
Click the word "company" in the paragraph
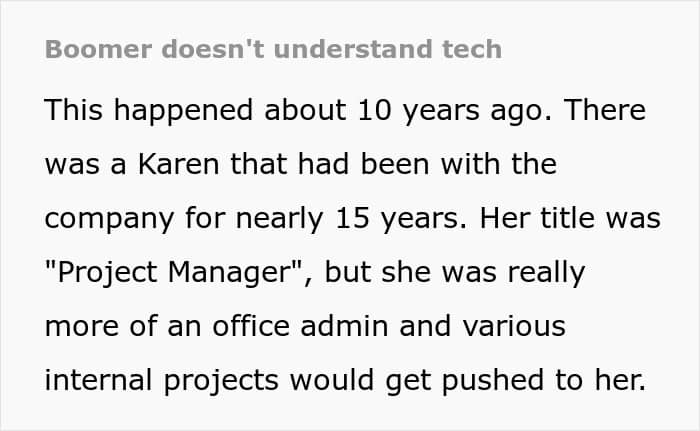tap(109, 219)
